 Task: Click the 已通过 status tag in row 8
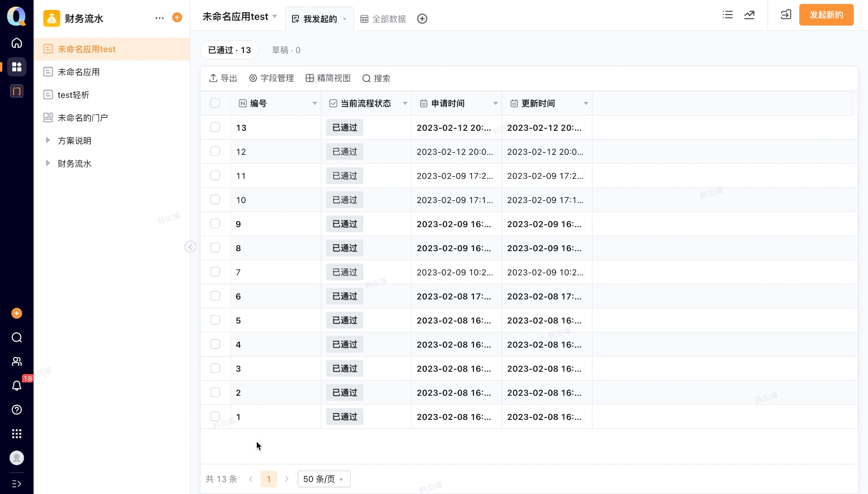pyautogui.click(x=345, y=248)
